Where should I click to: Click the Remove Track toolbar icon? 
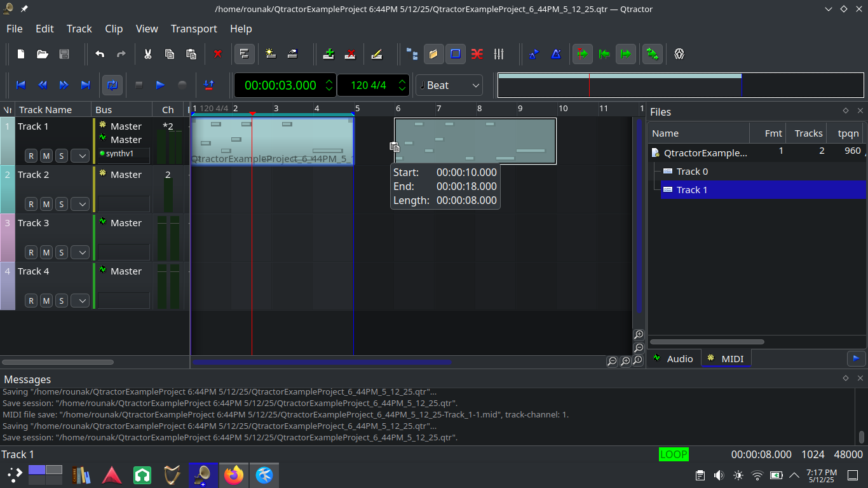click(x=350, y=54)
